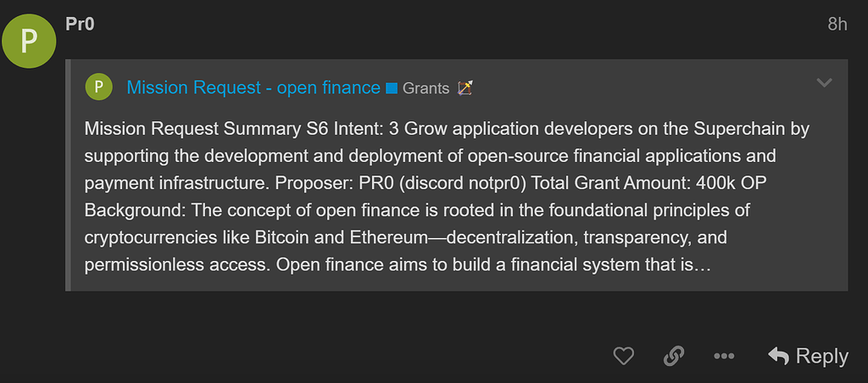Open the Pr0 username profile link
Image resolution: width=868 pixels, height=383 pixels.
tap(80, 25)
